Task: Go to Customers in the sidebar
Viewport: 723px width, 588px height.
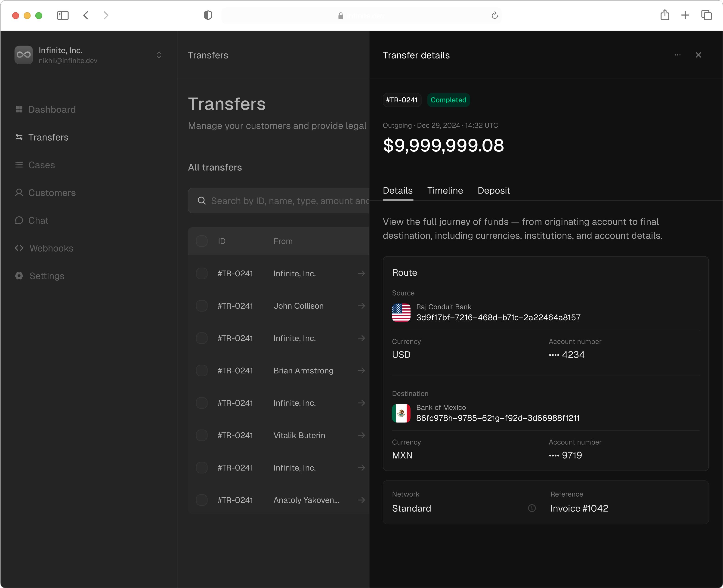Action: (52, 193)
